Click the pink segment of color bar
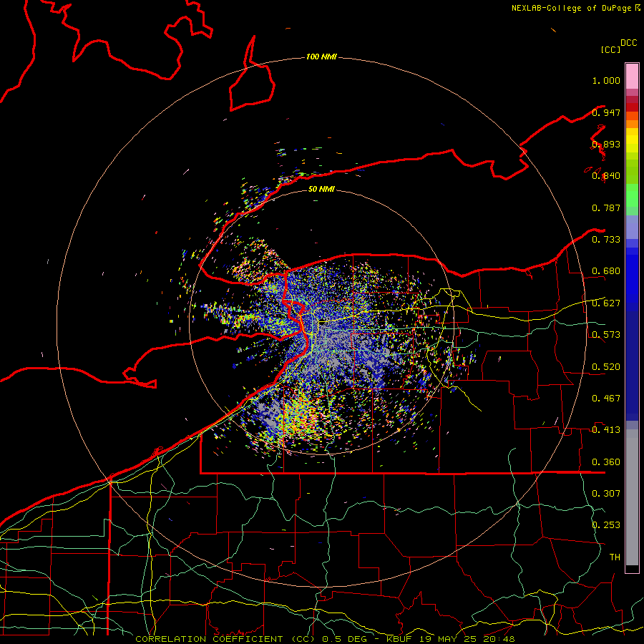The image size is (644, 644). click(632, 76)
